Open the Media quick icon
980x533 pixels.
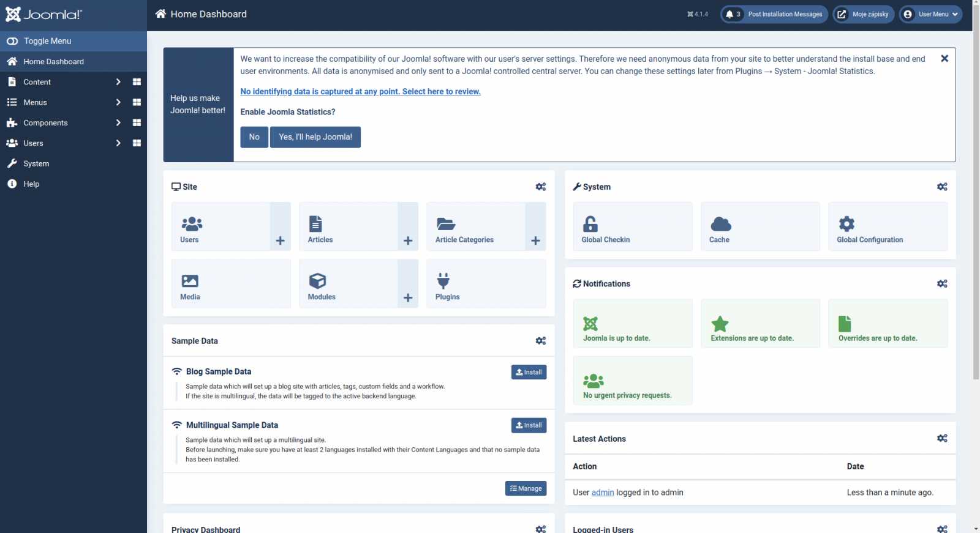tap(231, 283)
